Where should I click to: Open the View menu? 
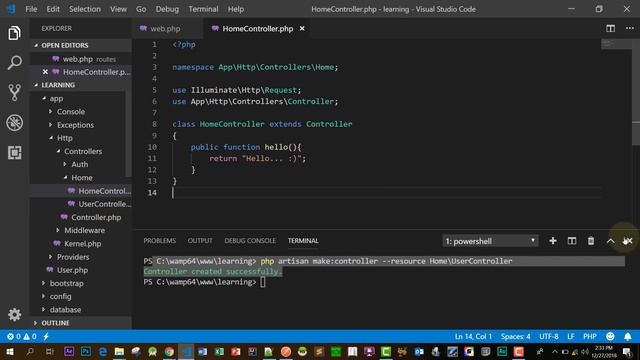point(118,9)
